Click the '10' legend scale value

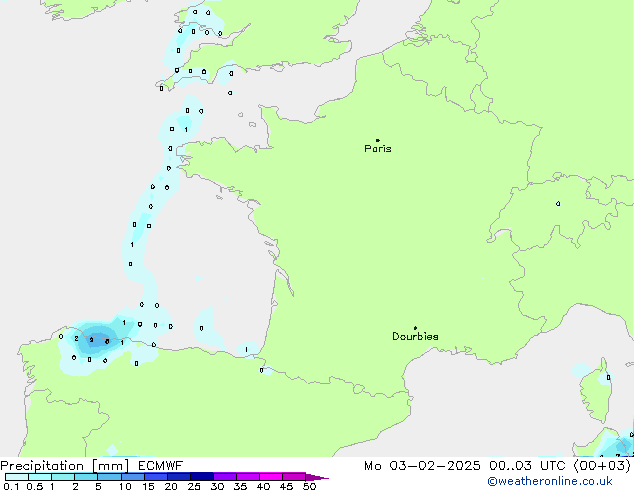click(125, 486)
